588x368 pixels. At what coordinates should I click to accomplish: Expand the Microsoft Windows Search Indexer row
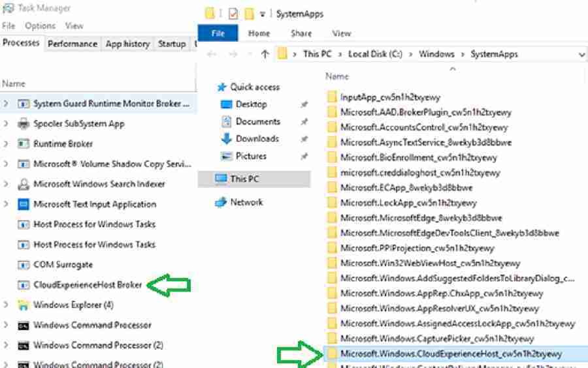6,184
